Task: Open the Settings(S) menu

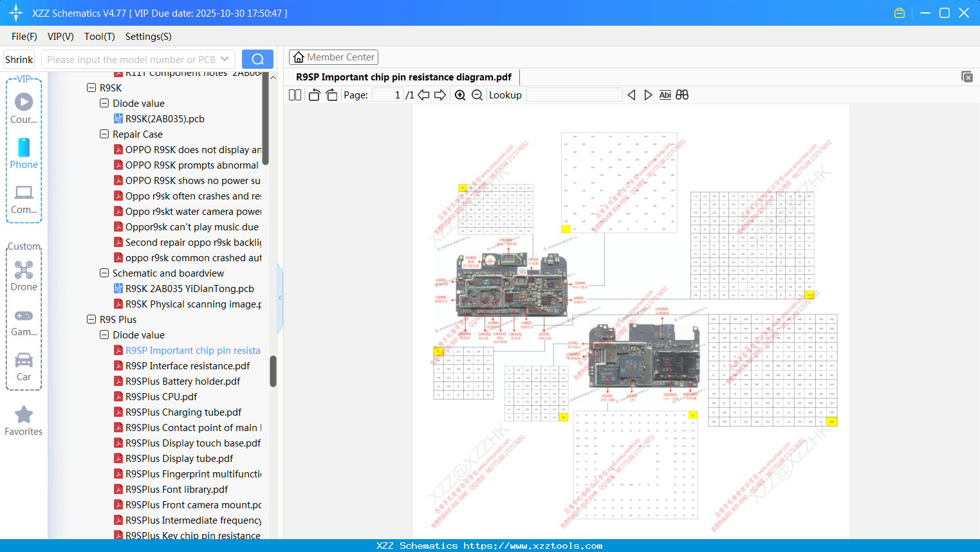Action: 149,37
